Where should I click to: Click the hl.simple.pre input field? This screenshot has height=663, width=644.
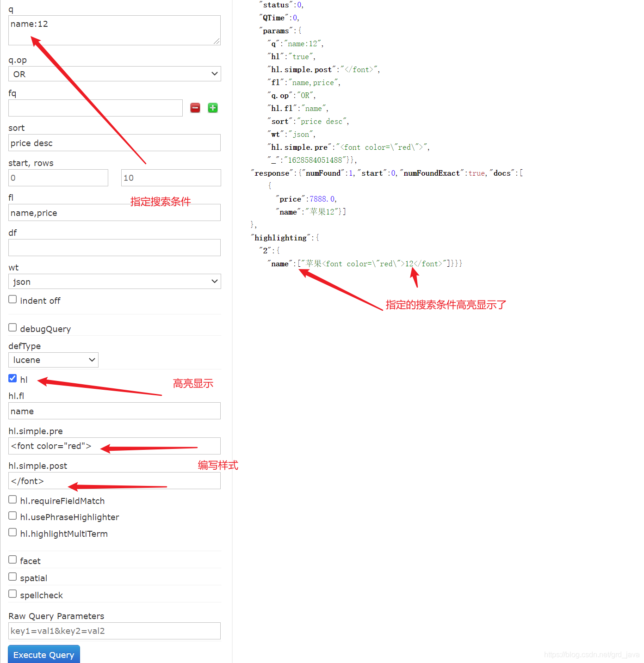(x=114, y=446)
